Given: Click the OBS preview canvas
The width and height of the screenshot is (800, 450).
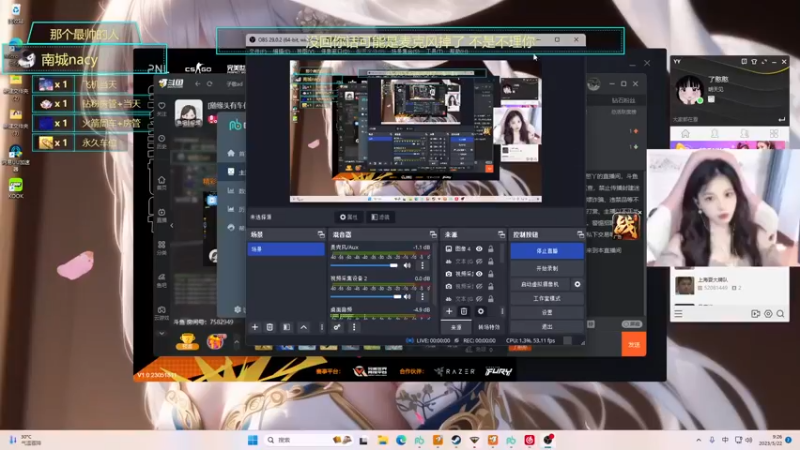Looking at the screenshot, I should tap(416, 131).
